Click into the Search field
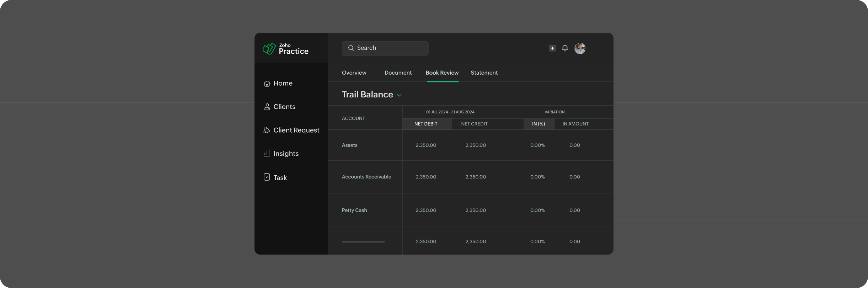Screen dimensions: 868x288 (x=385, y=48)
